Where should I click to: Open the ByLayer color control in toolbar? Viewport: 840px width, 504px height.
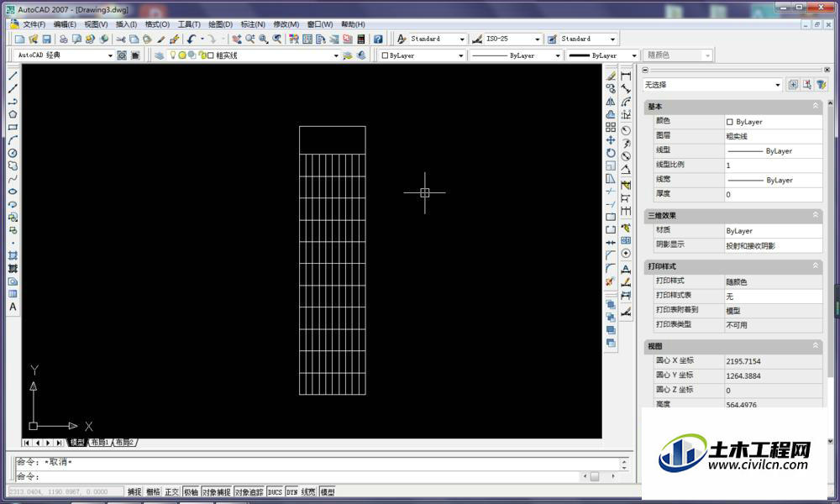tap(422, 55)
